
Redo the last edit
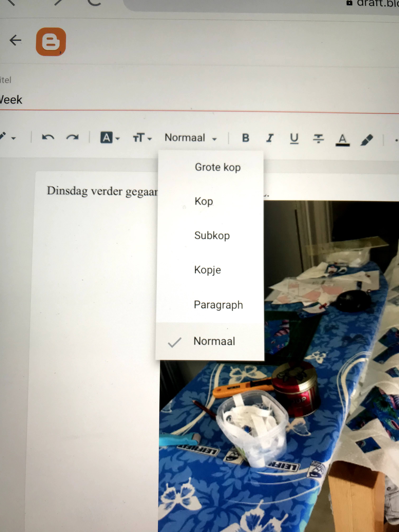(72, 137)
